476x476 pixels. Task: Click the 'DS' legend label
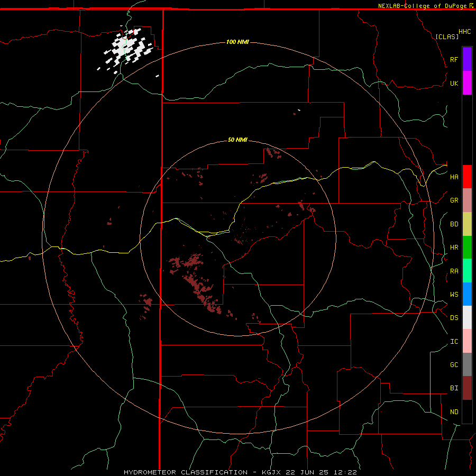coord(454,318)
